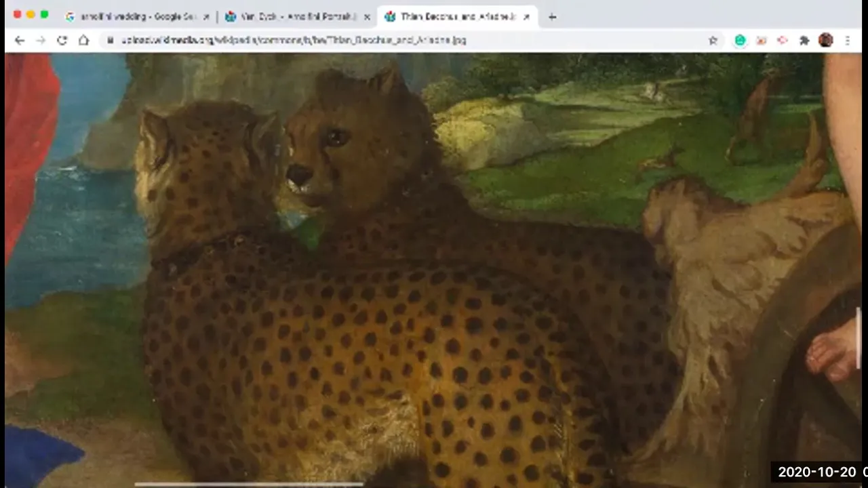Close the Titian Bacchus and Ariadne tab
868x488 pixels.
[x=526, y=17]
